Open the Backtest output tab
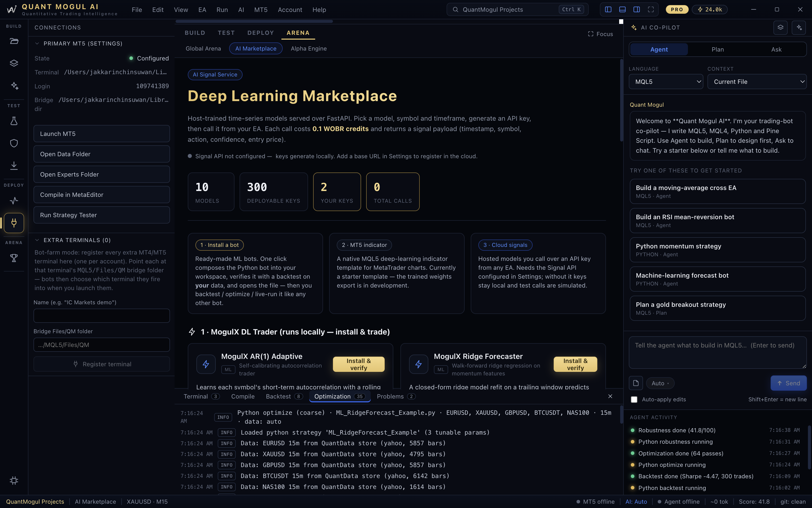Screen dimensions: 812x508 (284, 396)
